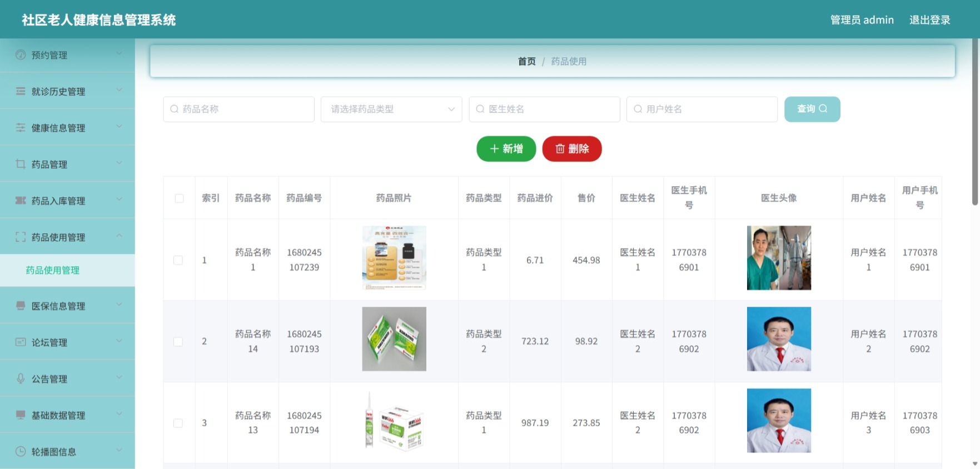This screenshot has height=469, width=980.
Task: Click magnifier icon on 查询 button
Action: coord(823,108)
